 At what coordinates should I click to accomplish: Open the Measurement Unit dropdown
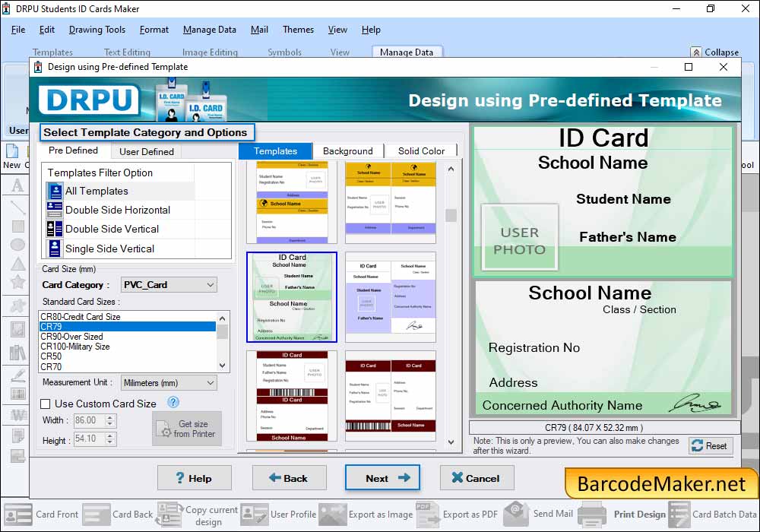coord(168,383)
